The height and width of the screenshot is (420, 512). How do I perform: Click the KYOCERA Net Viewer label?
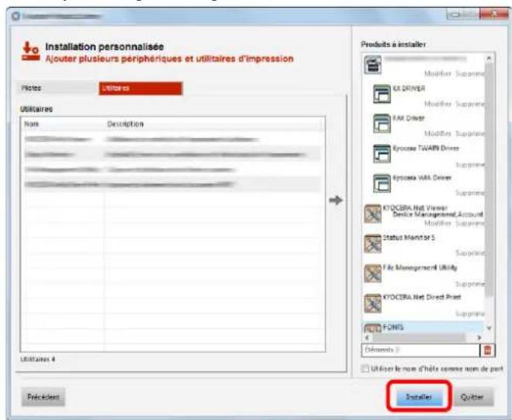415,208
